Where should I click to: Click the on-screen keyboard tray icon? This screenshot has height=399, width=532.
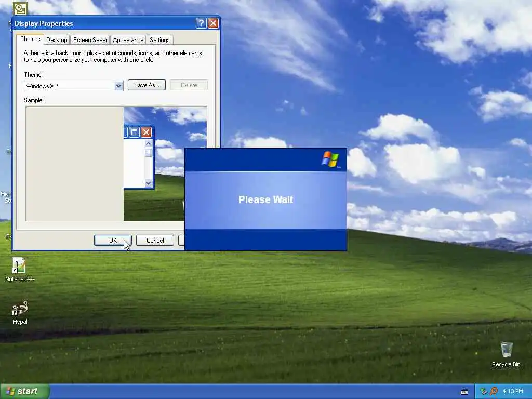click(464, 392)
